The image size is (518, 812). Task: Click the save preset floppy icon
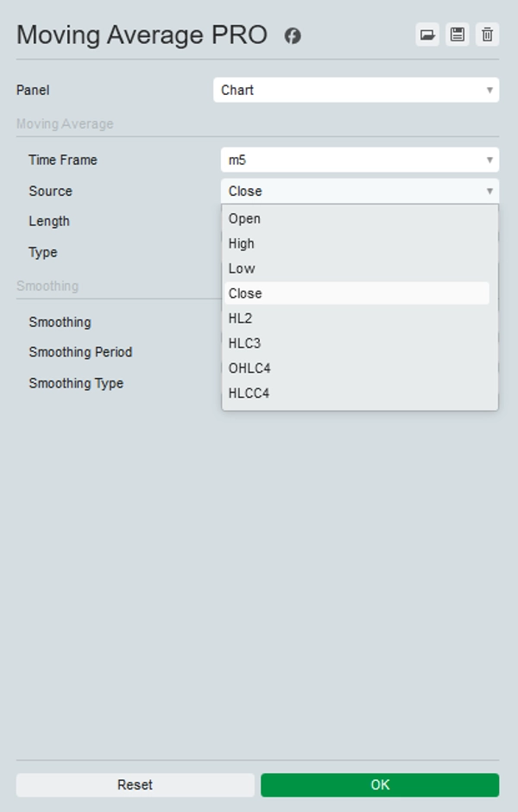pyautogui.click(x=457, y=35)
